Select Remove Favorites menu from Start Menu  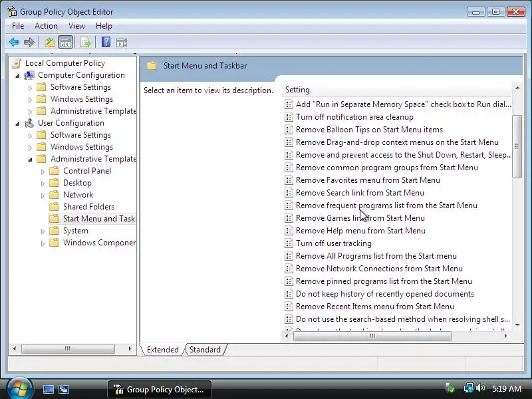(x=368, y=180)
